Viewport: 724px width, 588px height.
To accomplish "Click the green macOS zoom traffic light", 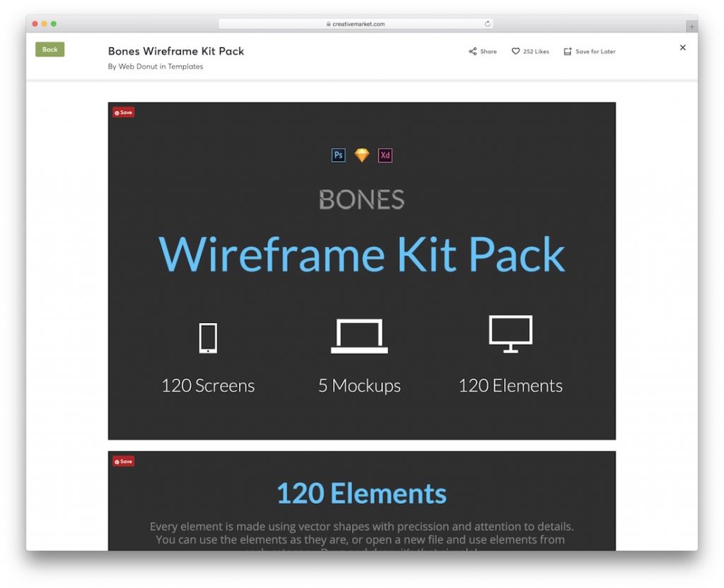I will (53, 23).
